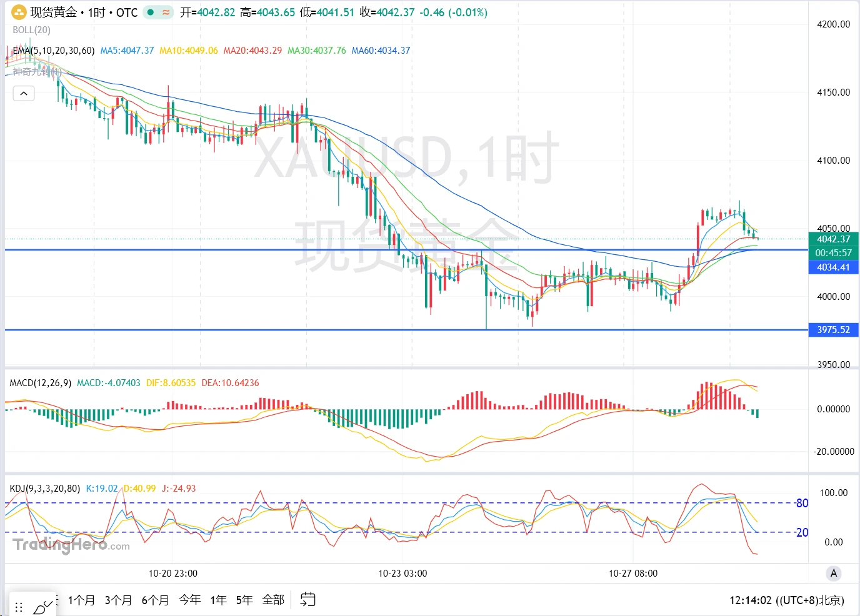Screen dimensions: 860x616
Task: Set time range to 1年
Action: point(218,600)
